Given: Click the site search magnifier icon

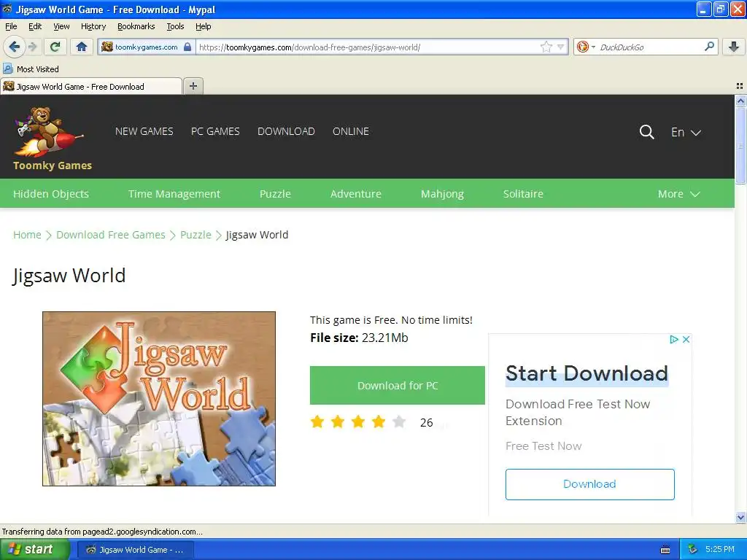Looking at the screenshot, I should click(646, 132).
